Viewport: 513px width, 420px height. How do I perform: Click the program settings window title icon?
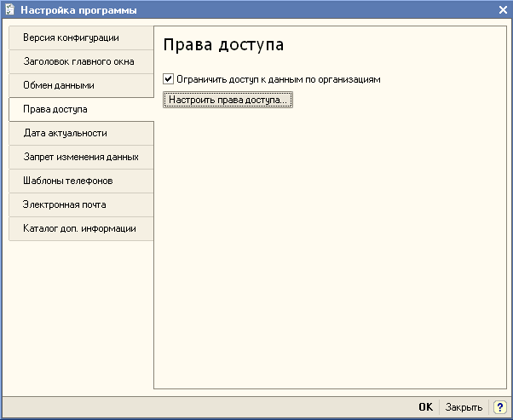point(9,9)
